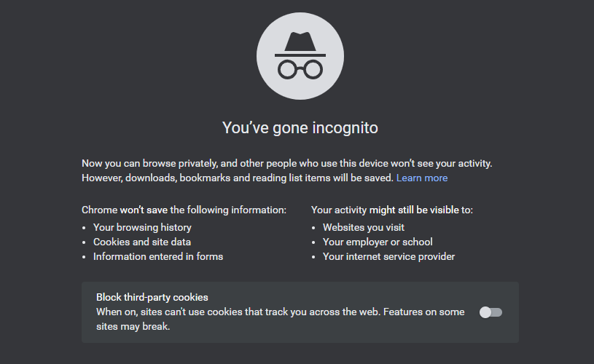Click Information entered in forms item

pos(158,256)
